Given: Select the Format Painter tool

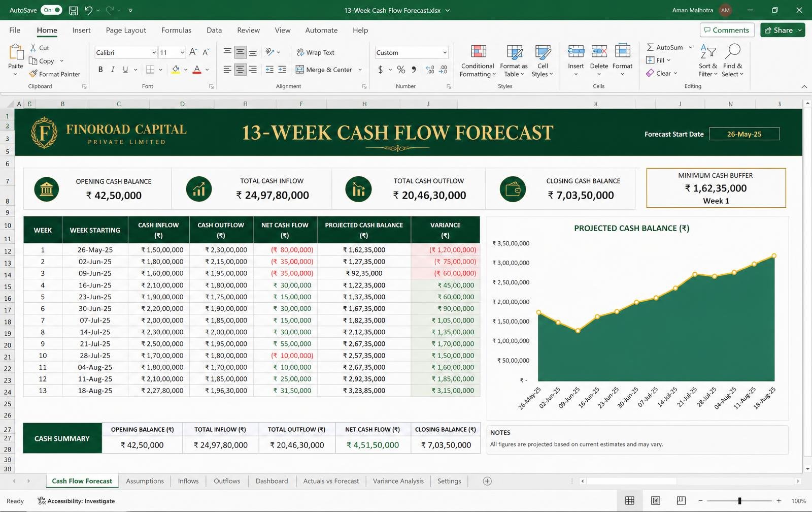Looking at the screenshot, I should pyautogui.click(x=54, y=74).
